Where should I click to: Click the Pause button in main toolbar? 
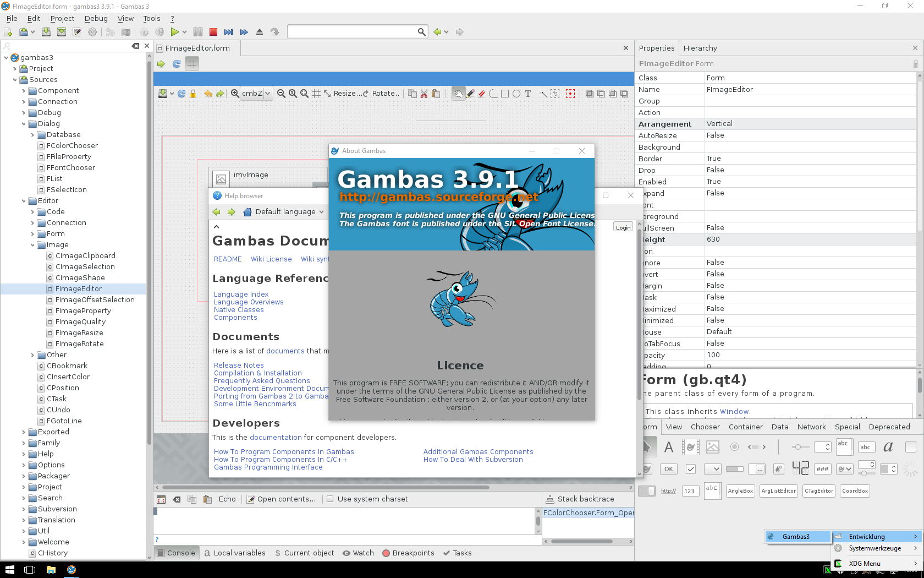198,32
